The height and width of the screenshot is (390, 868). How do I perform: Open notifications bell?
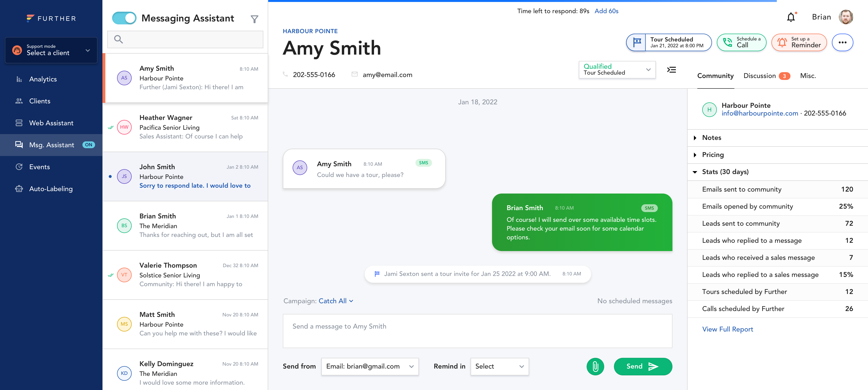point(791,17)
